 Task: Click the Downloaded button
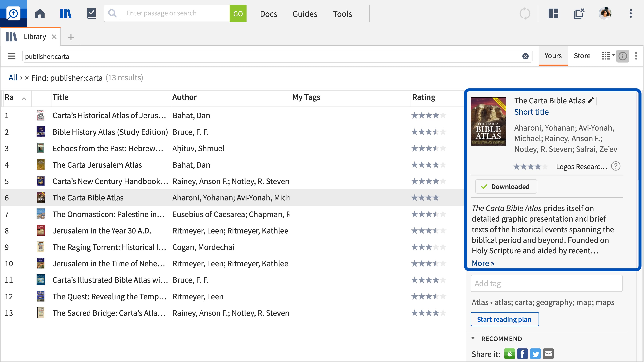[506, 186]
